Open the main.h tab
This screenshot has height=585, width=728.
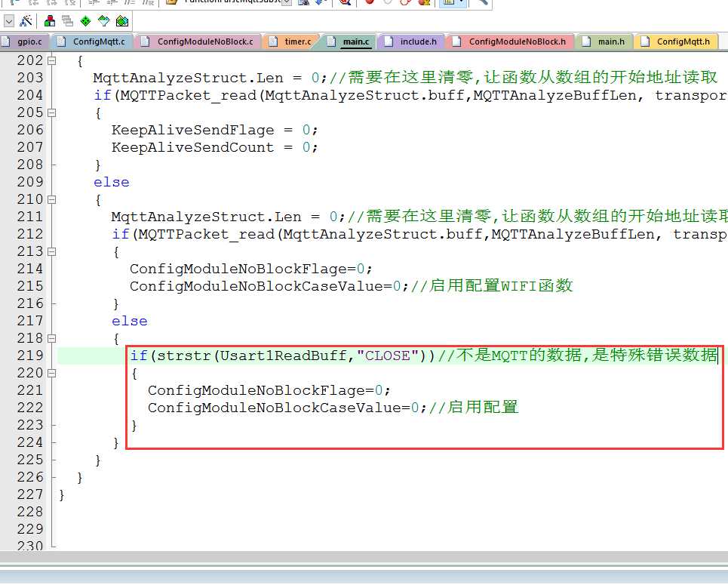coord(604,42)
